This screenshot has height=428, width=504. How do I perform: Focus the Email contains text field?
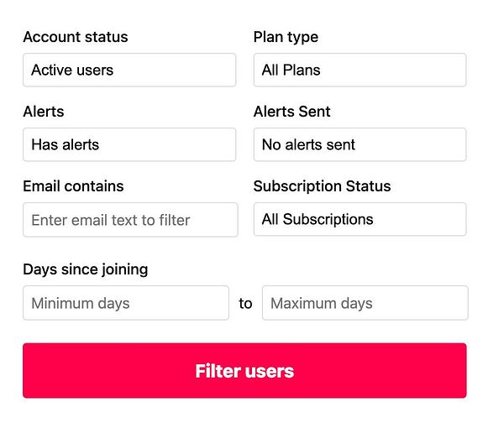(130, 220)
